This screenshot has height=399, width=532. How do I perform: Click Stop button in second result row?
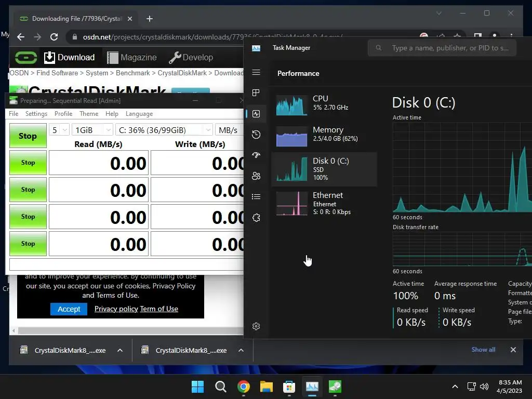[x=28, y=190]
